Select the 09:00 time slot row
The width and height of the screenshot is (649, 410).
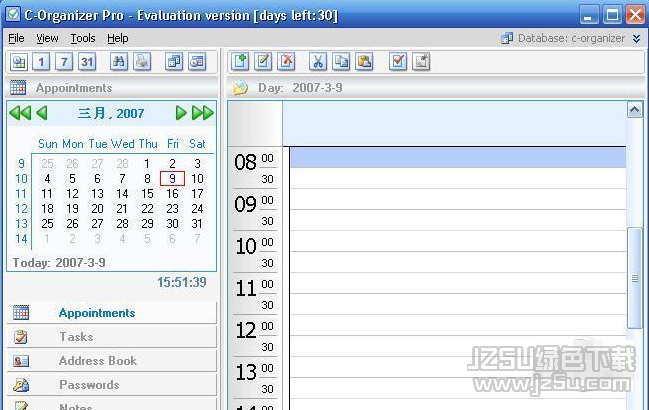[458, 199]
